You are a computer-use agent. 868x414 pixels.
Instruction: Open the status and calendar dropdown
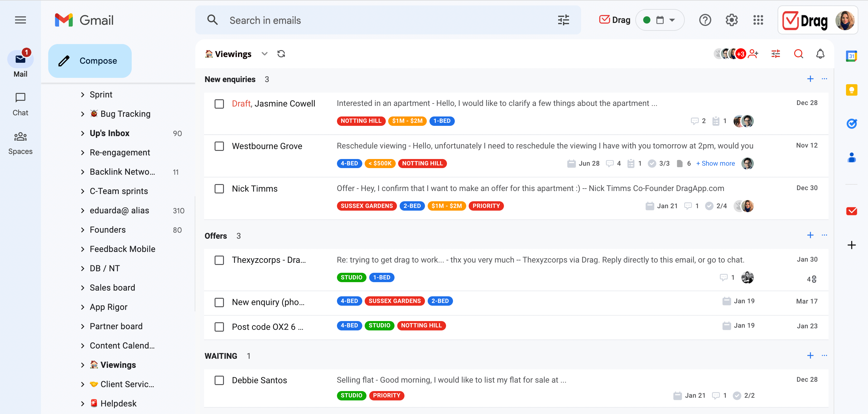coord(660,20)
